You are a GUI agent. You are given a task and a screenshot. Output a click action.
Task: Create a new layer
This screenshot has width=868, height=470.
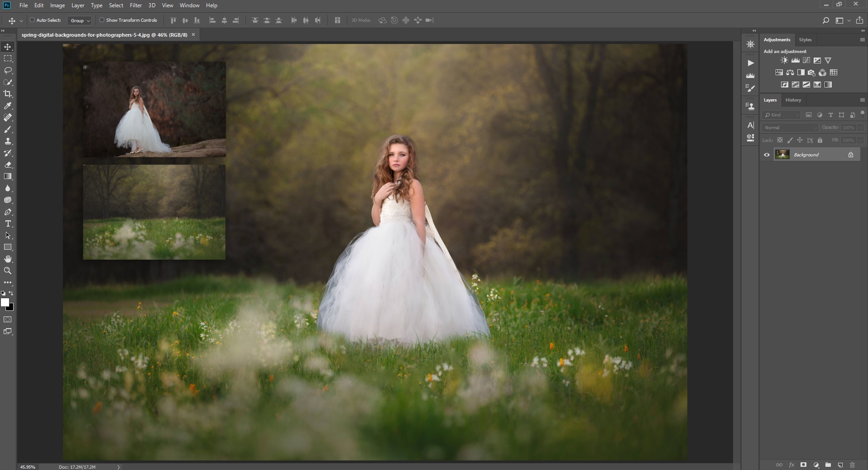[840, 465]
